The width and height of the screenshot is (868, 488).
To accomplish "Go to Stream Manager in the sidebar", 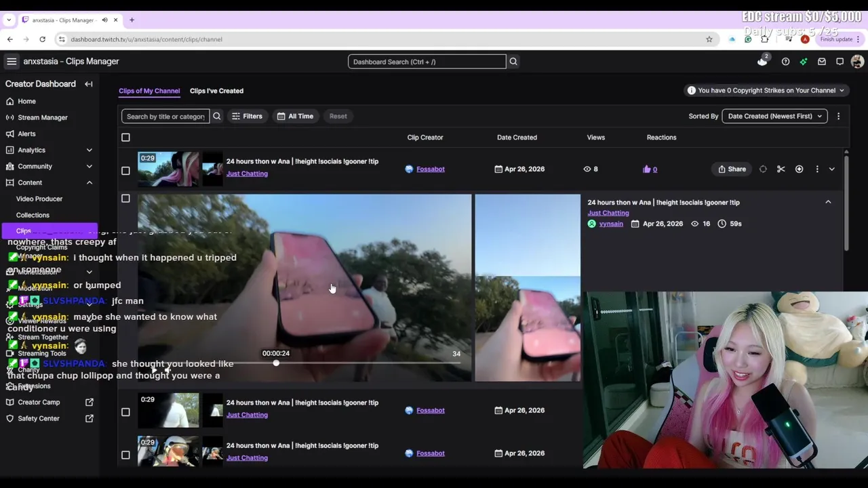I will click(x=43, y=117).
